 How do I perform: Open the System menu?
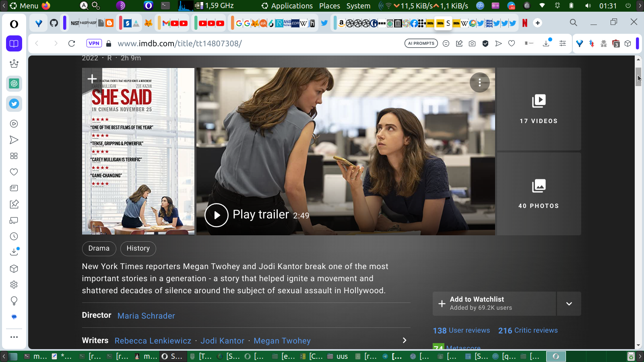point(358,6)
